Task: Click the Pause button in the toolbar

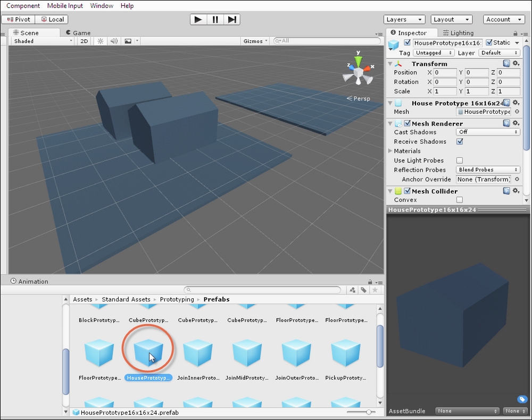Action: [x=215, y=20]
